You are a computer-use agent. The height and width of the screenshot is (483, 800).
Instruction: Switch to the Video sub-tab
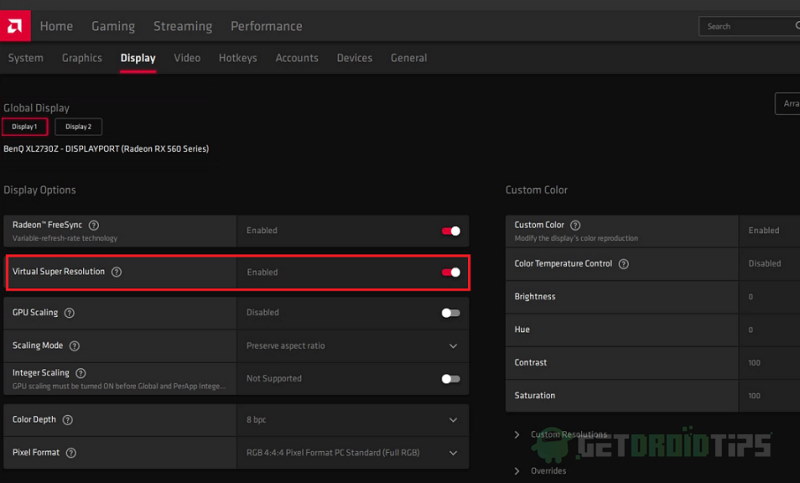click(x=187, y=58)
